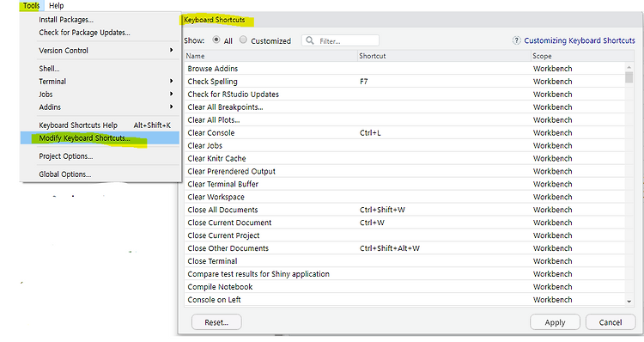Click the Cancel button
The image size is (644, 342).
(x=611, y=322)
